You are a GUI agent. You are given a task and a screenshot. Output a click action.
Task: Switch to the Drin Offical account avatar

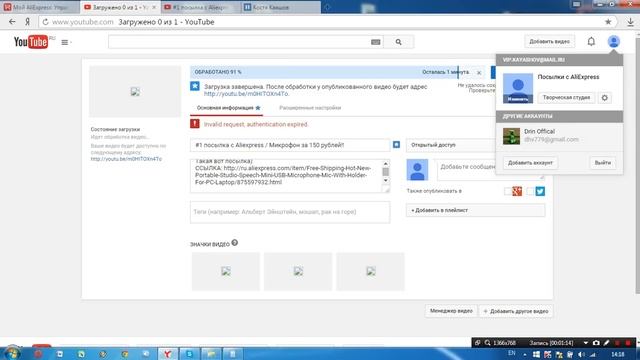pos(511,136)
